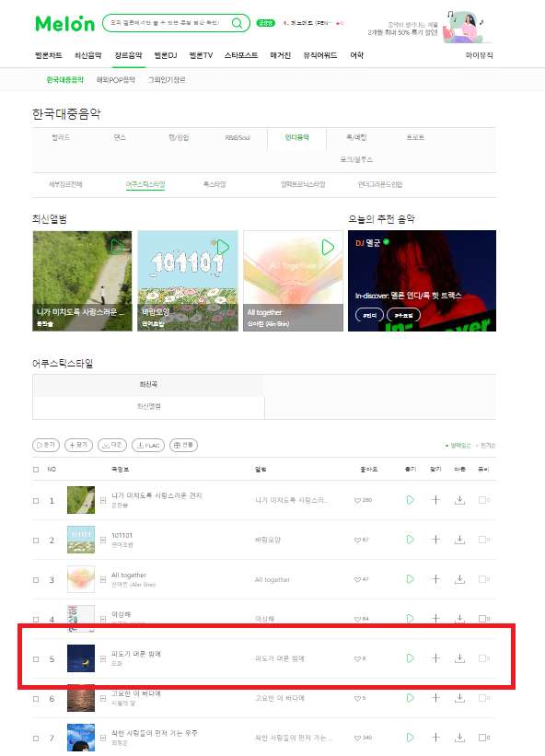The height and width of the screenshot is (756, 545).
Task: Select the 해외POP음악 sub-menu link
Action: tap(116, 80)
